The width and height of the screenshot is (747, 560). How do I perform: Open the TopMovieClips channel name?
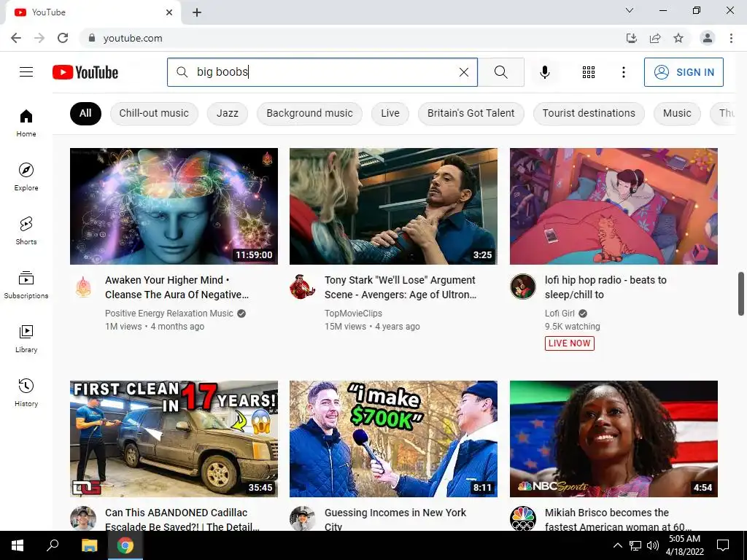(x=353, y=314)
